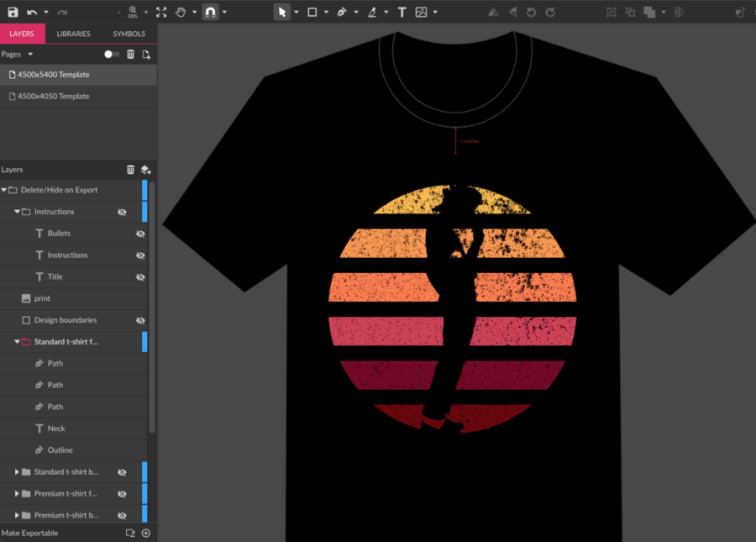This screenshot has width=756, height=542.
Task: Expand the Standard t-shirt back folder
Action: (17, 472)
